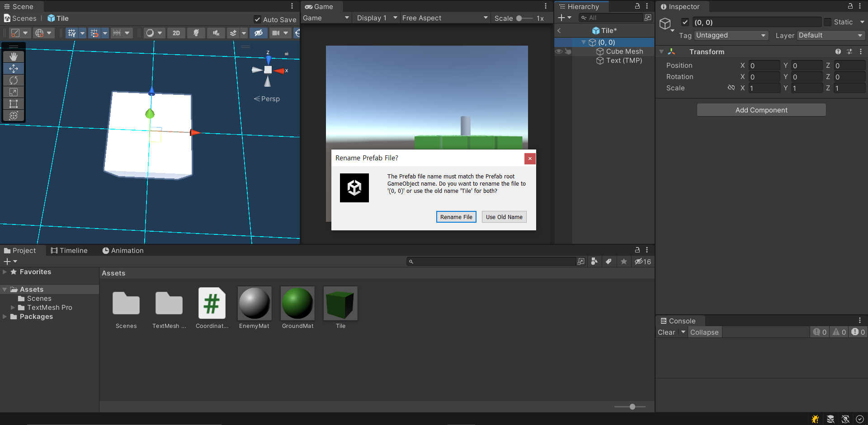Viewport: 868px width, 425px height.
Task: Click Search by Label tag icon
Action: click(609, 262)
